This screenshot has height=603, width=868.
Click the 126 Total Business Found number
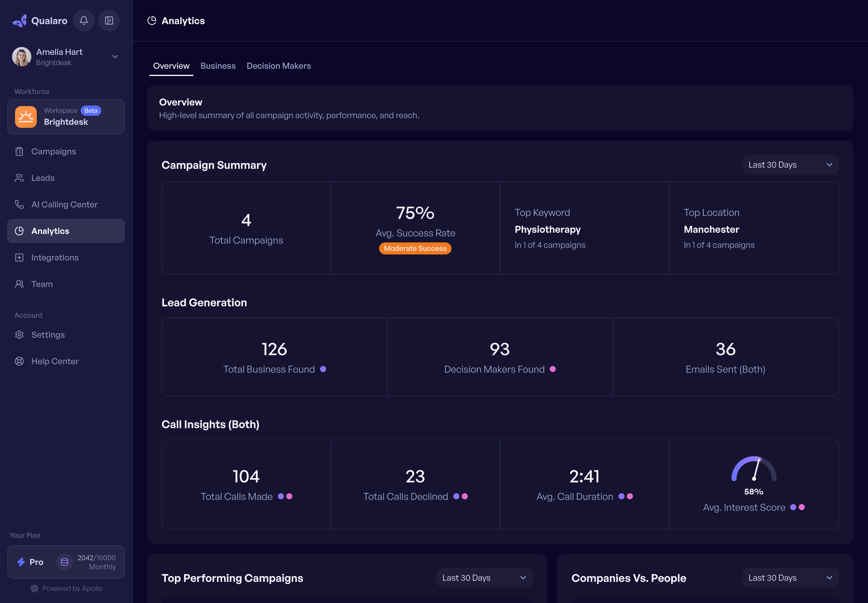275,349
